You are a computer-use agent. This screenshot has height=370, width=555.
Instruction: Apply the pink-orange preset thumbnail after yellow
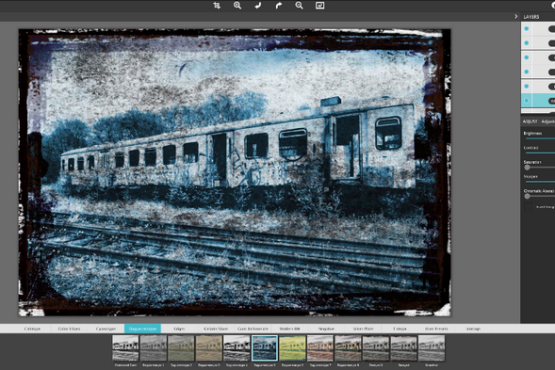coord(320,348)
